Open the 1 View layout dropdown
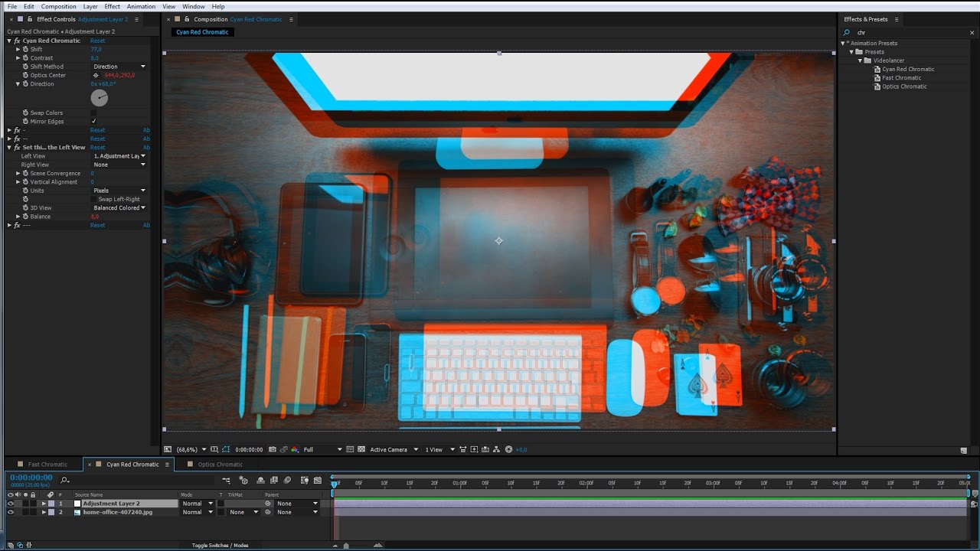This screenshot has height=551, width=980. pos(439,449)
